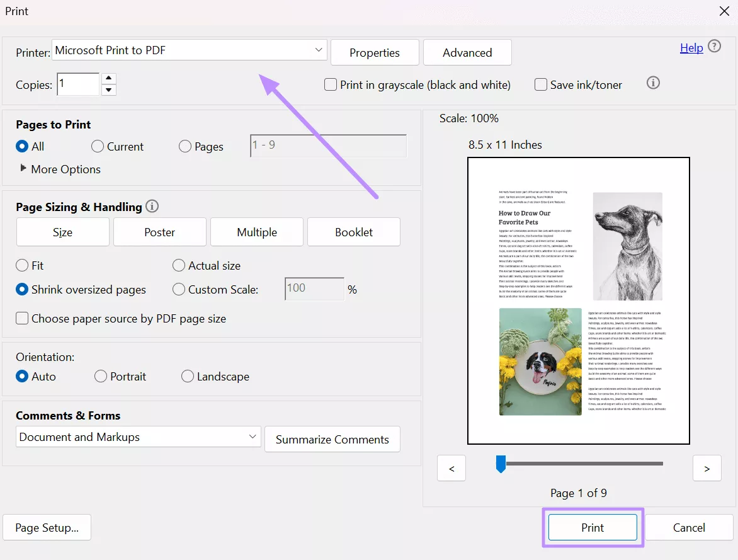
Task: Enable Print in grayscale
Action: click(x=331, y=84)
